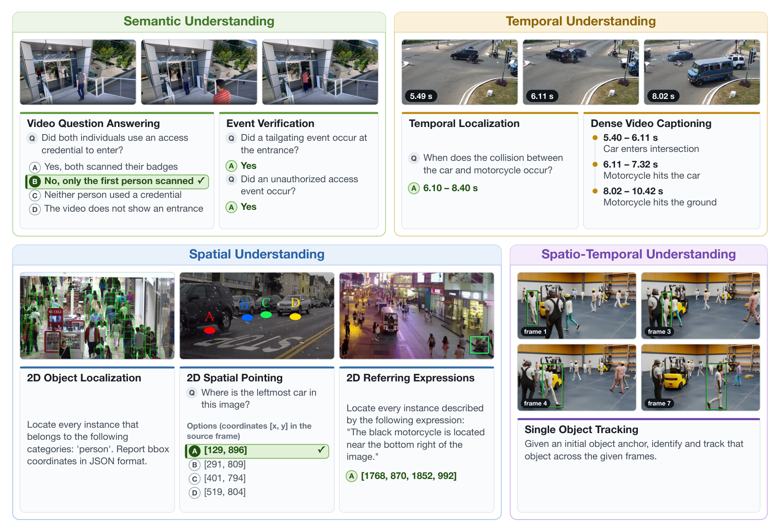This screenshot has width=780, height=532.
Task: Click the Spatio-Temporal Understanding section header
Action: [x=638, y=254]
